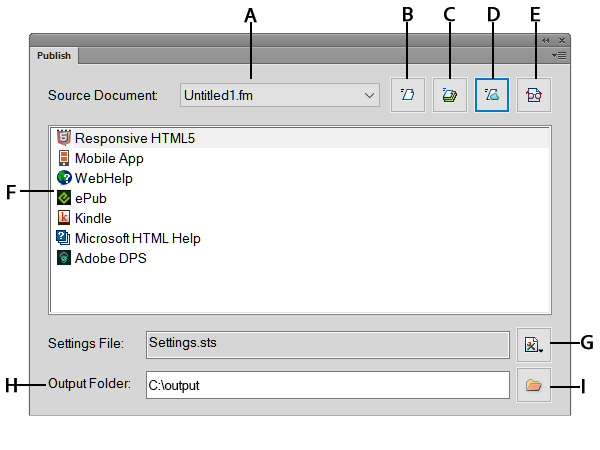
Task: Browse for output folder using folder icon
Action: (534, 385)
